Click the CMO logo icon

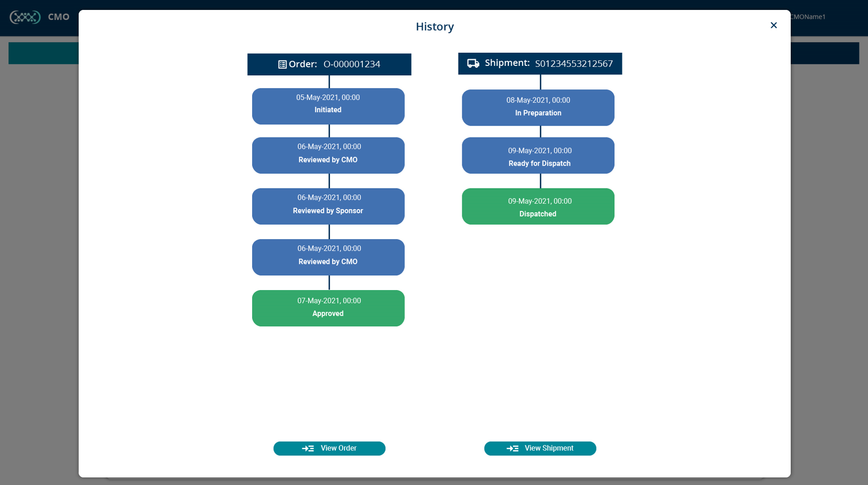[25, 17]
